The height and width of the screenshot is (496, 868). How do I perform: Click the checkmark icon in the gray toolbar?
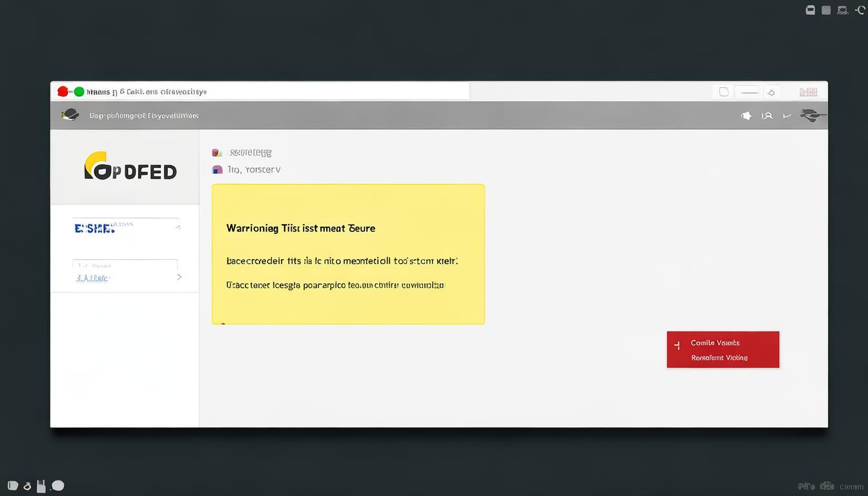(x=787, y=116)
